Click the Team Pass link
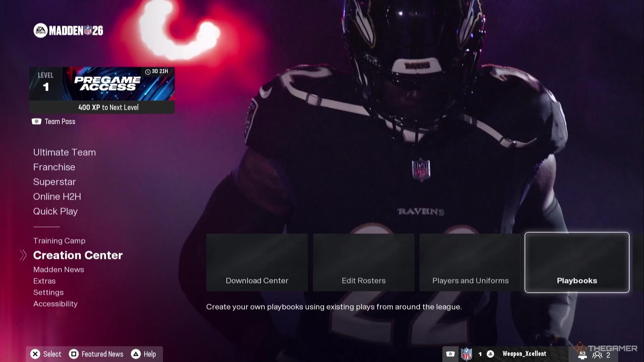The width and height of the screenshot is (644, 362). [x=60, y=121]
